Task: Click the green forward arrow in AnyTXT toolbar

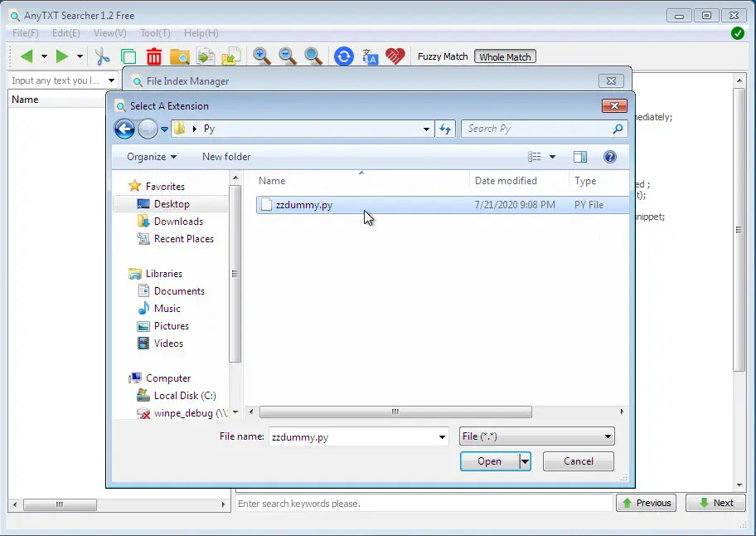Action: [x=62, y=56]
